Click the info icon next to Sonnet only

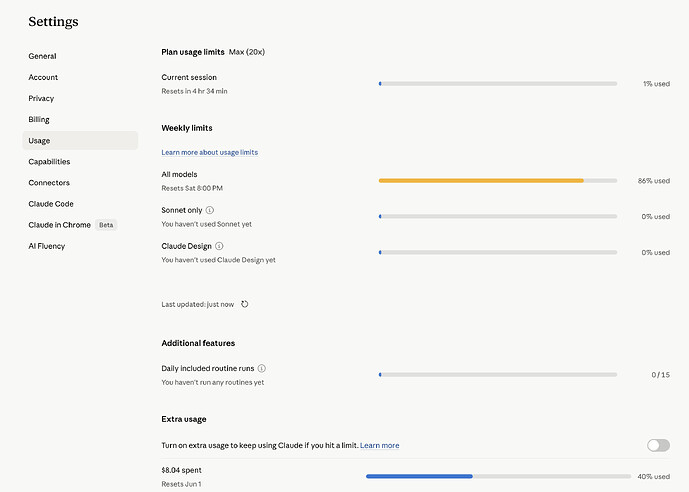[x=210, y=210]
